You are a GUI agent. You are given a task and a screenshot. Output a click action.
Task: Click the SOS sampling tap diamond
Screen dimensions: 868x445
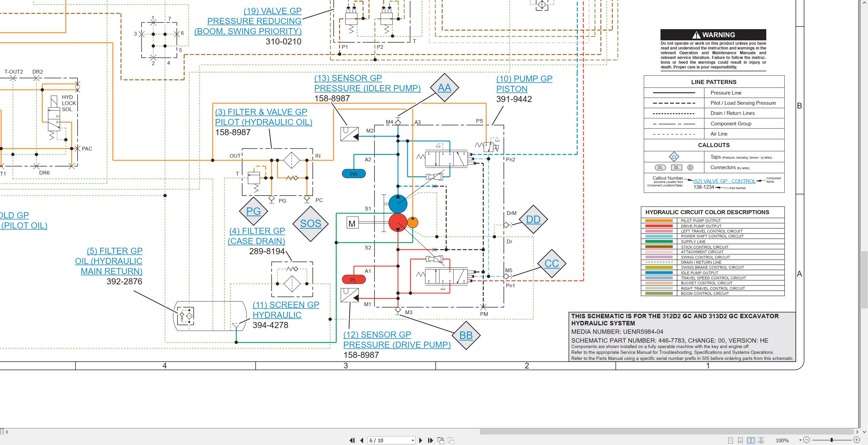[x=311, y=223]
